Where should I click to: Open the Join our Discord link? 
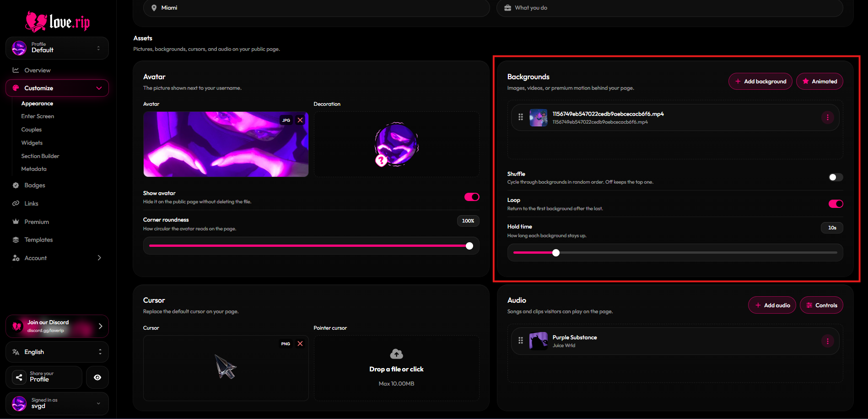[57, 326]
